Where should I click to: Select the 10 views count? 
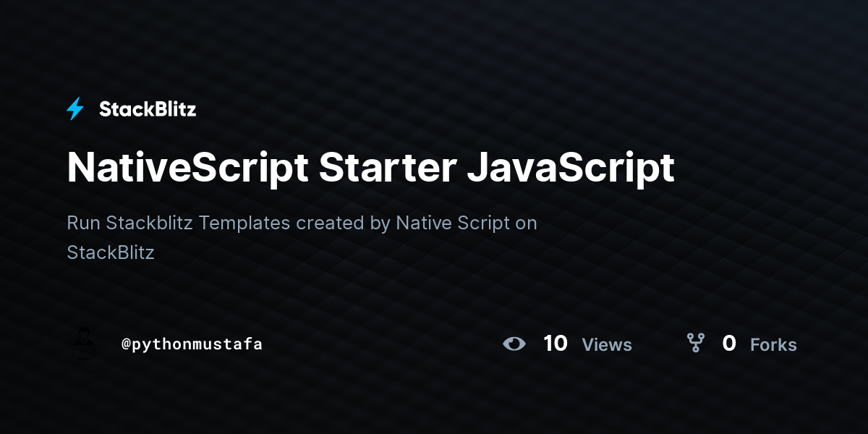(556, 344)
